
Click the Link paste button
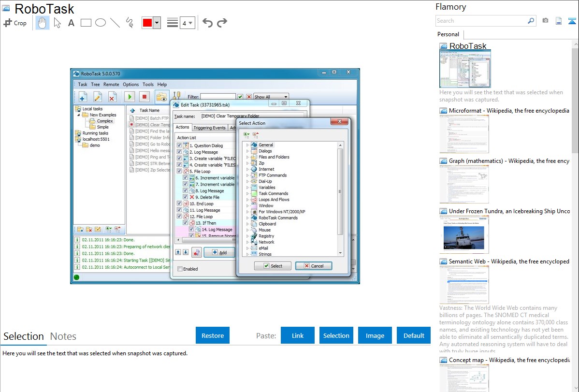click(x=298, y=335)
